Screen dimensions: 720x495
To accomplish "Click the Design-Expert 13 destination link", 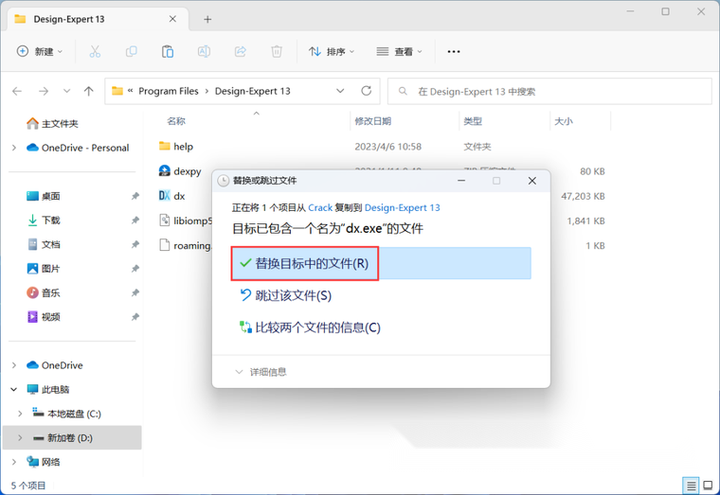I will 402,208.
